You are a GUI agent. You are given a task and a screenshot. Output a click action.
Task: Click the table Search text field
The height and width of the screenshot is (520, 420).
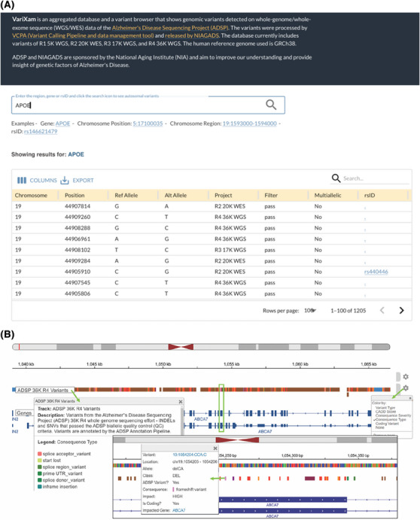(376, 178)
